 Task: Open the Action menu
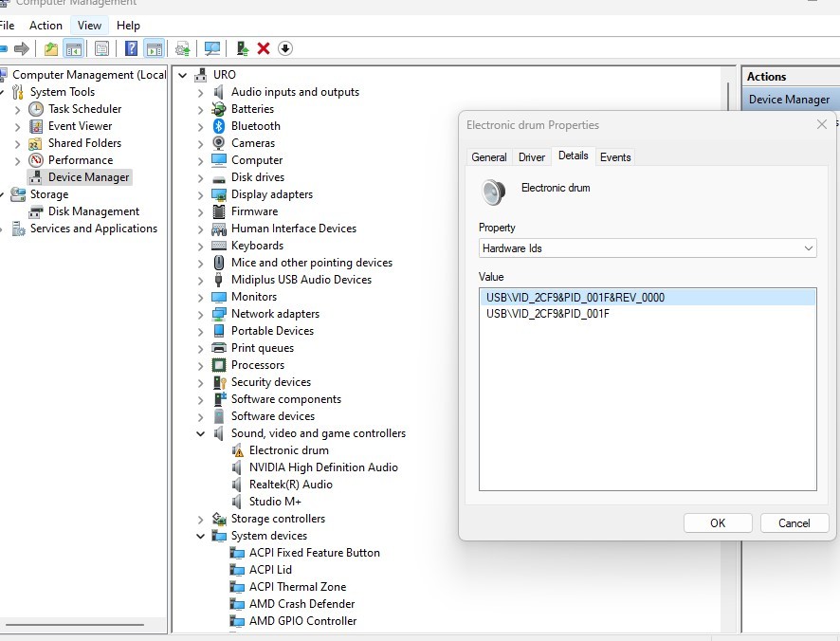(46, 26)
